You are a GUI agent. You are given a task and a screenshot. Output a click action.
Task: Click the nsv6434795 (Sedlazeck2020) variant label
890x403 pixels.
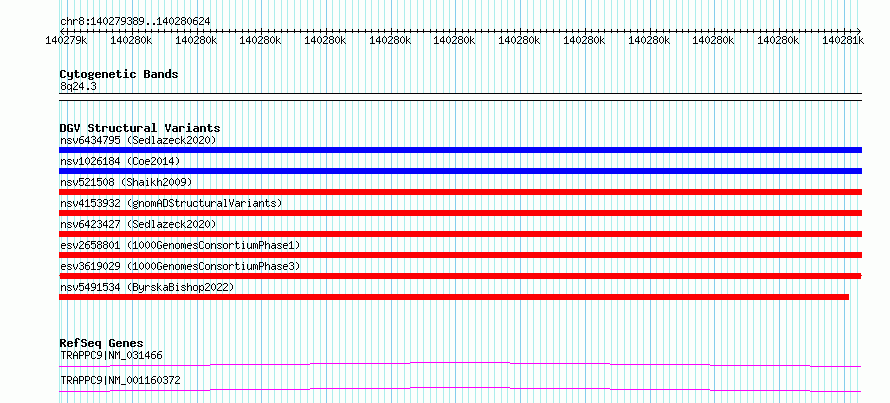[138, 140]
